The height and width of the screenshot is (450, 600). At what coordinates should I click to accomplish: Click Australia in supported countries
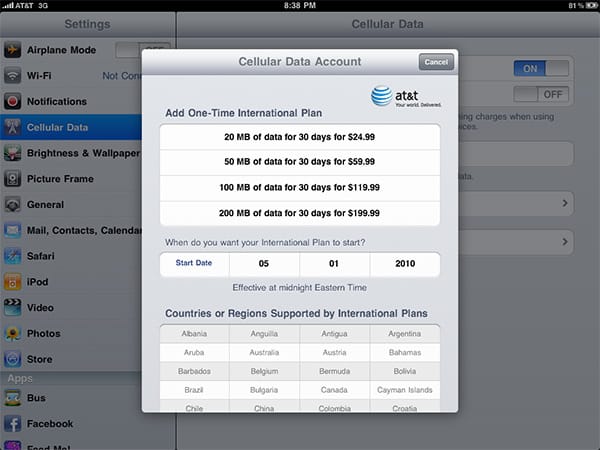point(264,352)
